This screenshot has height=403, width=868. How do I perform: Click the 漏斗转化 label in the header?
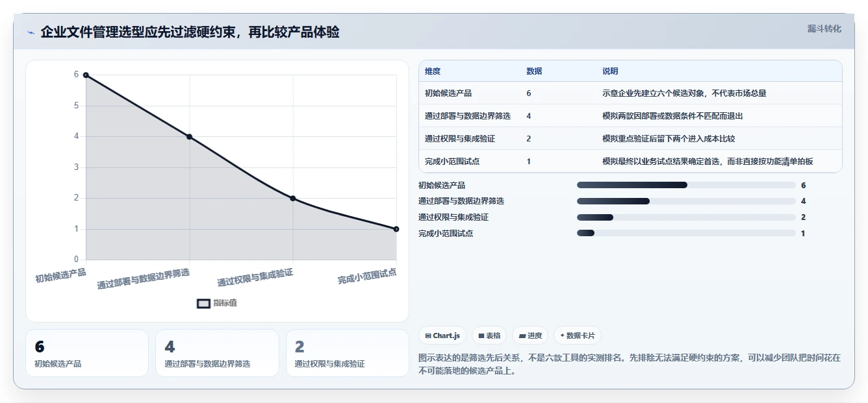point(824,29)
